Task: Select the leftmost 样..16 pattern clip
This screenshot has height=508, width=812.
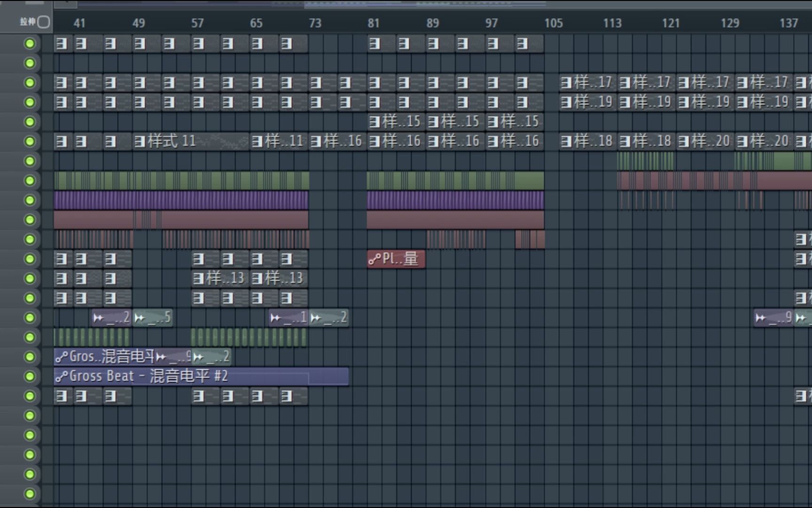Action: [337, 142]
